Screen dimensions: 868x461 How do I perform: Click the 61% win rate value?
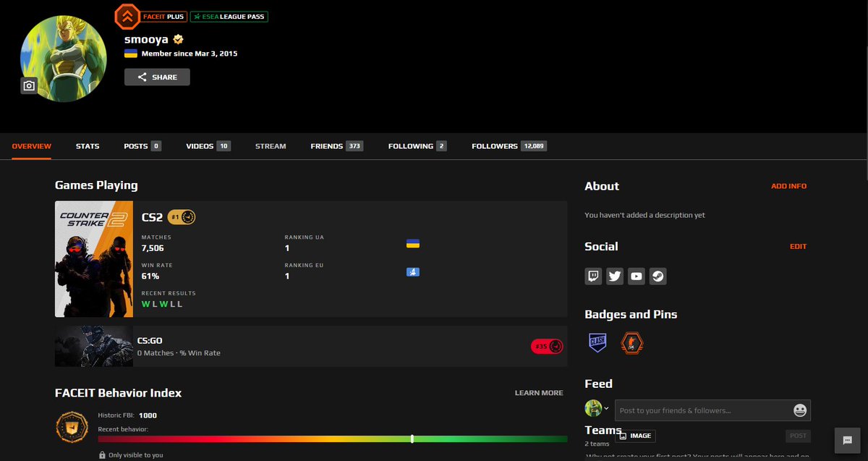point(150,276)
